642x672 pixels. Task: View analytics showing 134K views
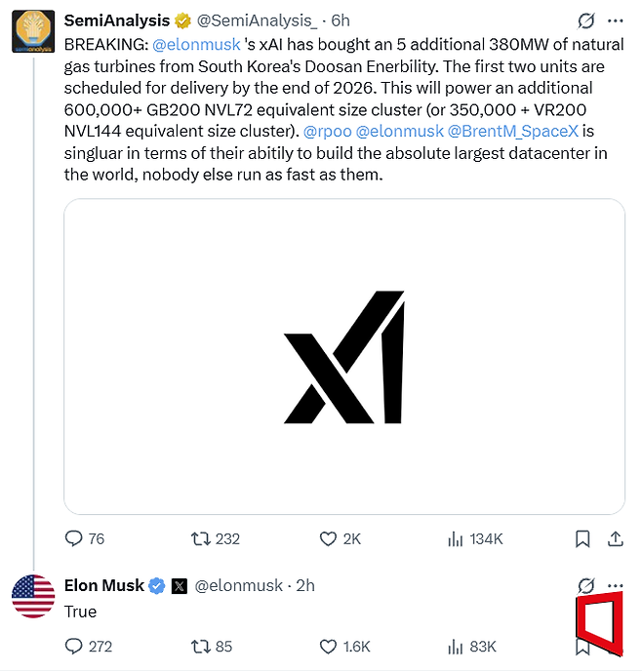pyautogui.click(x=456, y=538)
